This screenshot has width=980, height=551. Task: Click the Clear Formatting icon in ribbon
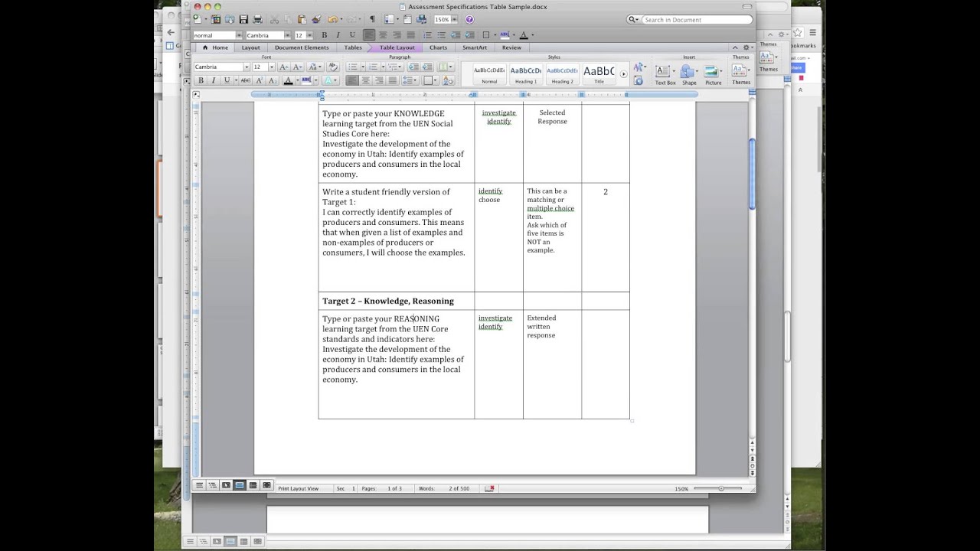point(333,67)
